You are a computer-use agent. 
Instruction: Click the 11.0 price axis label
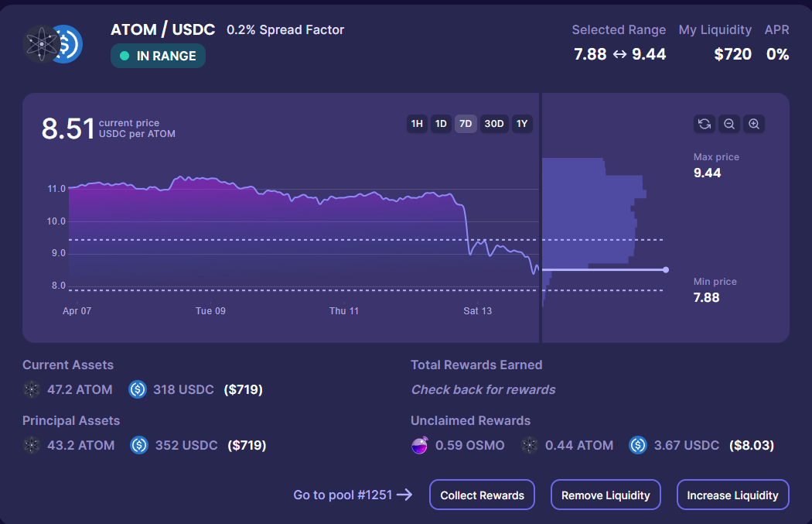coord(56,189)
